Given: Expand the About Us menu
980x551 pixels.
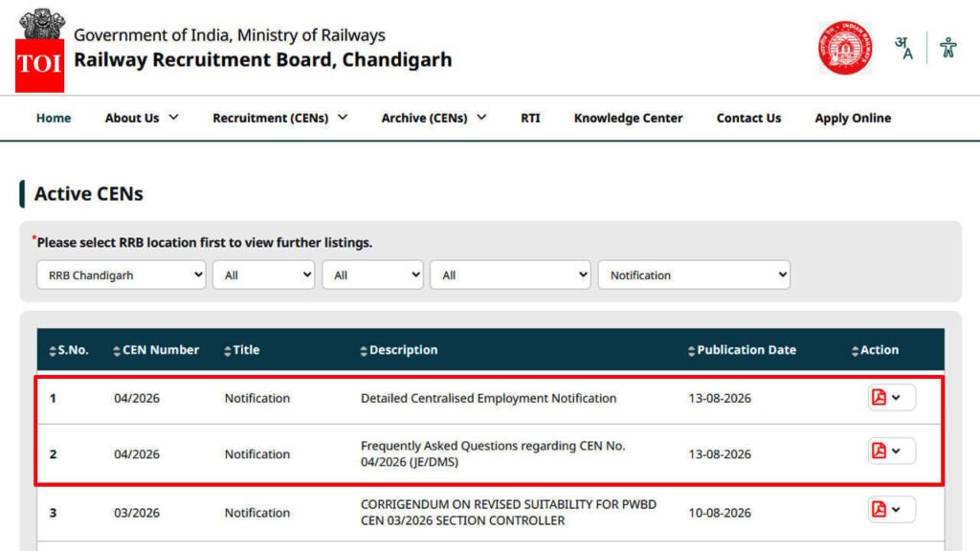Looking at the screenshot, I should click(142, 118).
